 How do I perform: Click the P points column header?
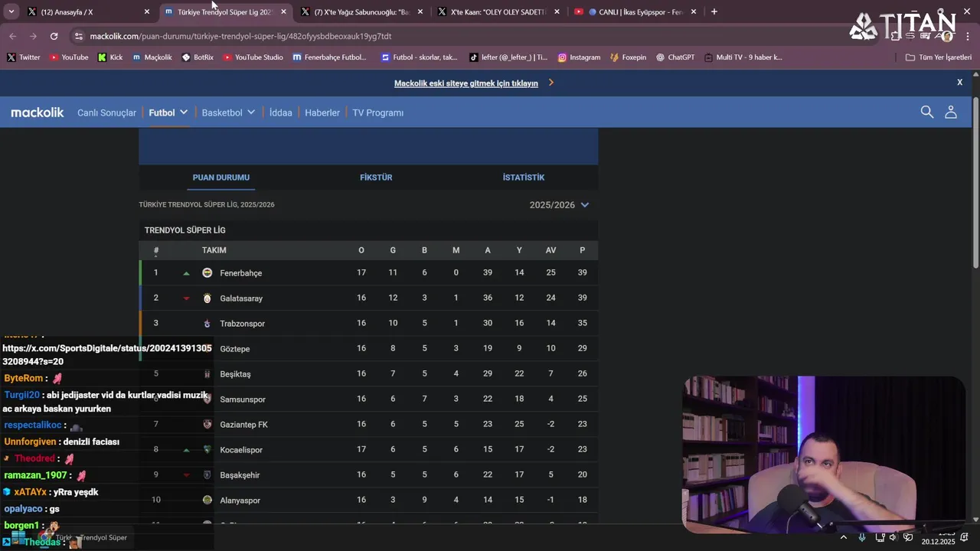pyautogui.click(x=582, y=250)
